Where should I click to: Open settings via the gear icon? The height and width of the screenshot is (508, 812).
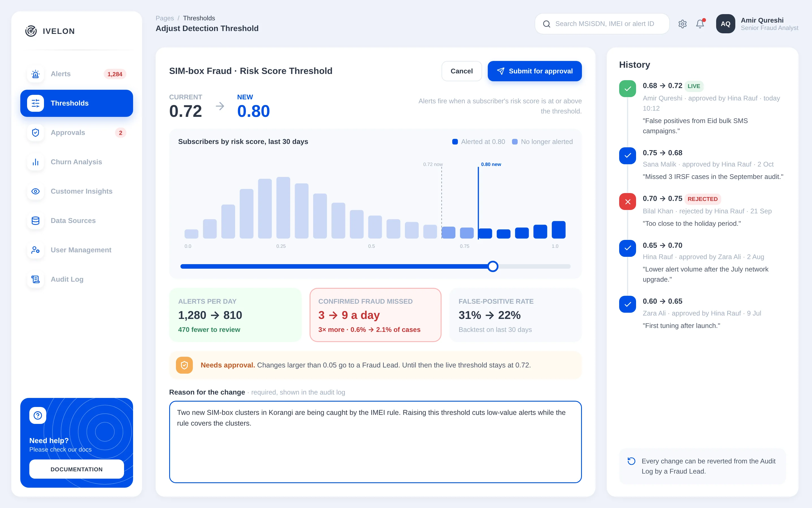click(x=683, y=24)
